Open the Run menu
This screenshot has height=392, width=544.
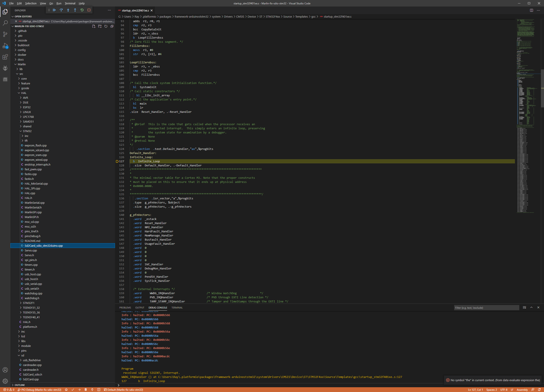point(59,3)
